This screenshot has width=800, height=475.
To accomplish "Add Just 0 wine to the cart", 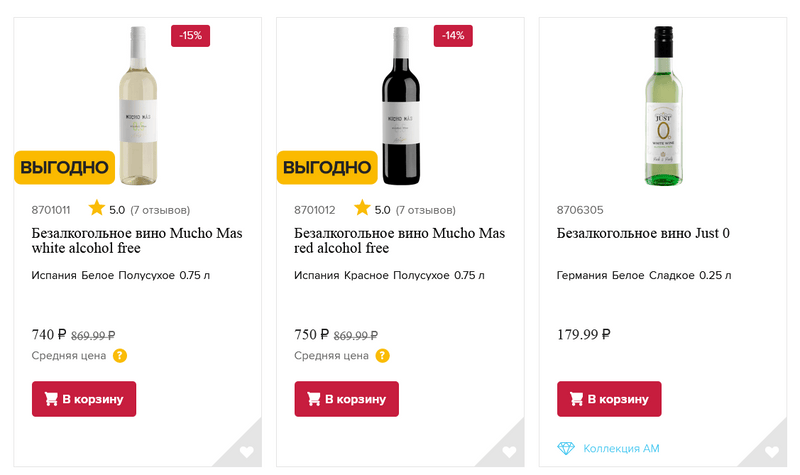I will pyautogui.click(x=609, y=399).
